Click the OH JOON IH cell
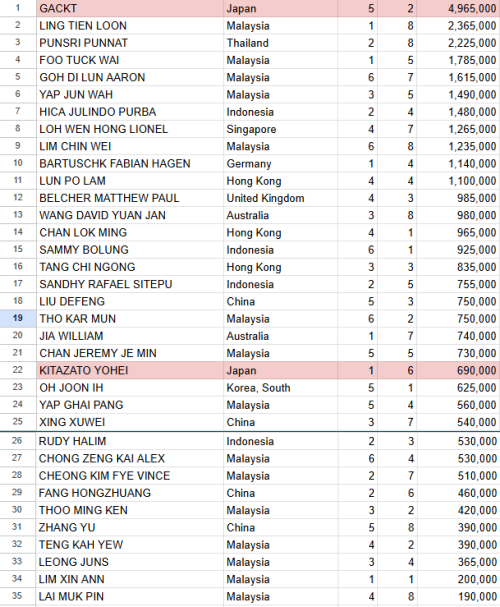The image size is (500, 607). pyautogui.click(x=130, y=388)
